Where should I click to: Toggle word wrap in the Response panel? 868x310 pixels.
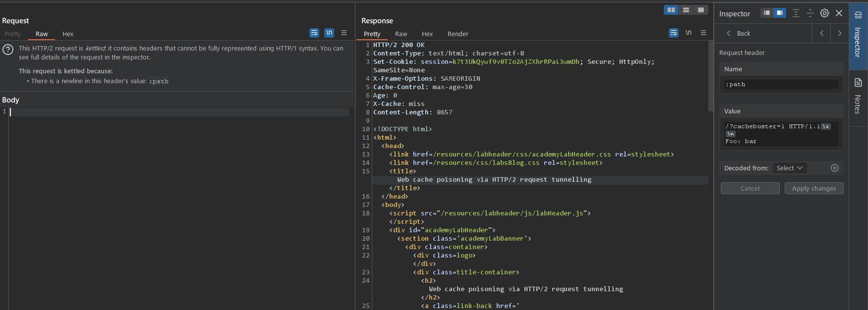(674, 33)
